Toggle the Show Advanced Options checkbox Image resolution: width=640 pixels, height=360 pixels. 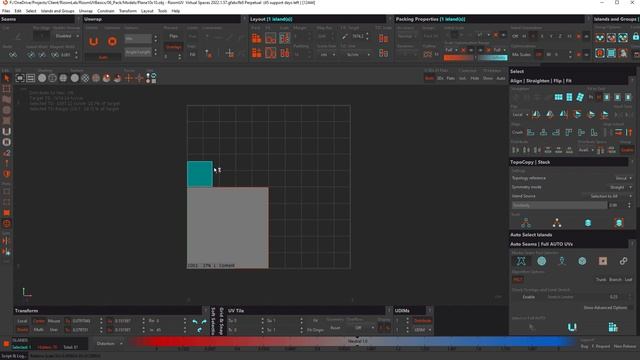coord(605,307)
